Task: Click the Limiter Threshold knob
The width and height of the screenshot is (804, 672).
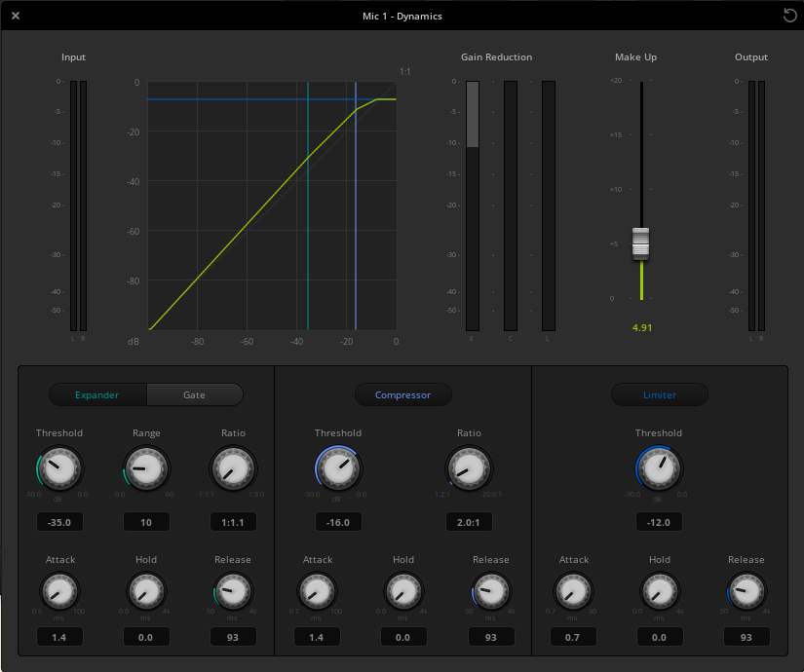Action: (659, 468)
